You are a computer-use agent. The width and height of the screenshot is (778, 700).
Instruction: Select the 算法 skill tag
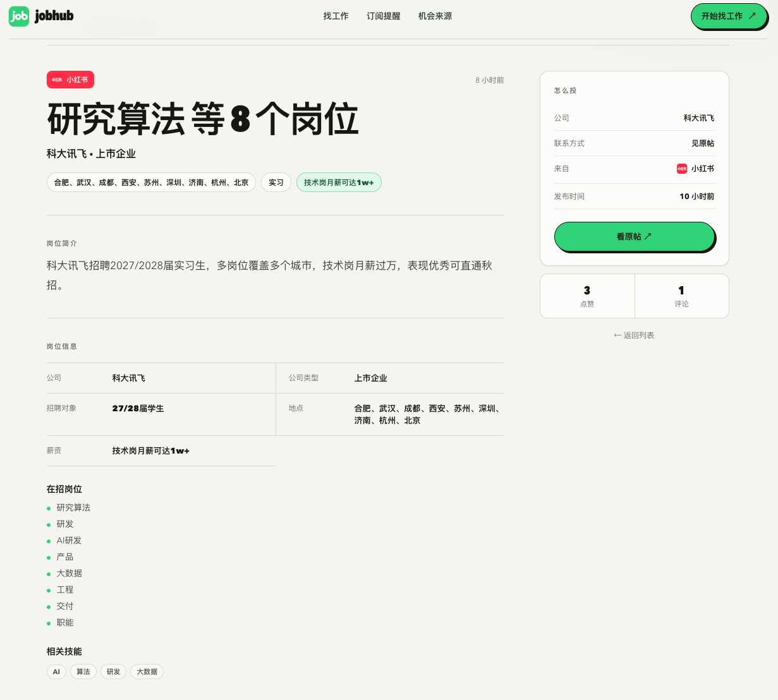[x=83, y=672]
